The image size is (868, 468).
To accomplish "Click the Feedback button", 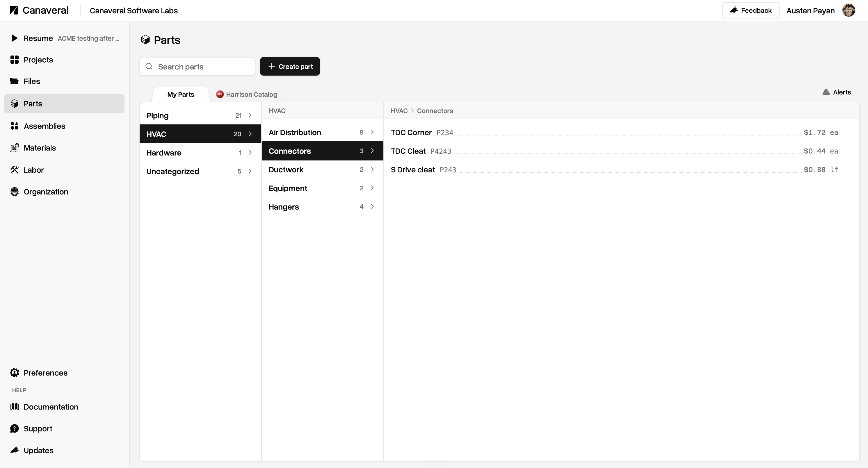I will coord(751,10).
